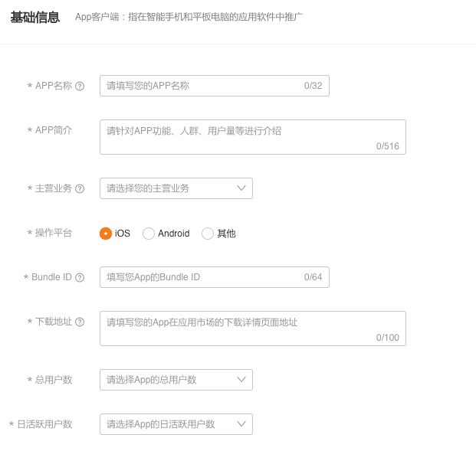The image size is (476, 451).
Task: Click the App客户端 description text
Action: pyautogui.click(x=189, y=17)
